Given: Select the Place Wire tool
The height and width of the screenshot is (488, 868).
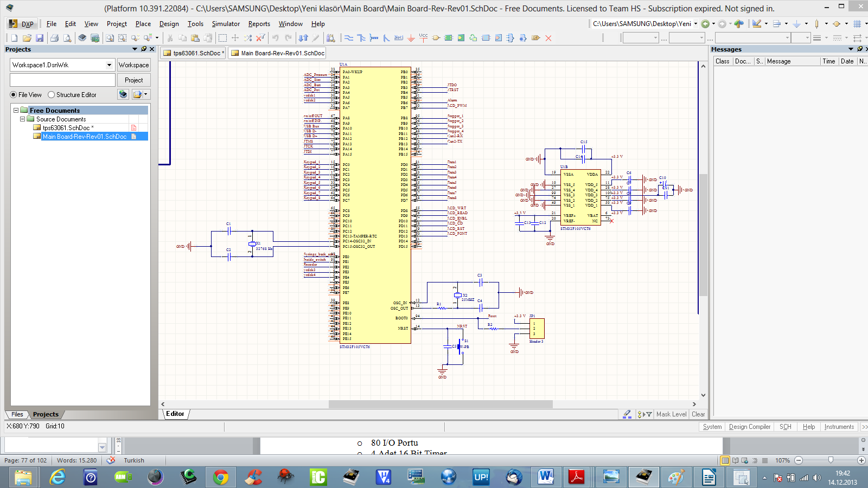Looking at the screenshot, I should point(349,38).
